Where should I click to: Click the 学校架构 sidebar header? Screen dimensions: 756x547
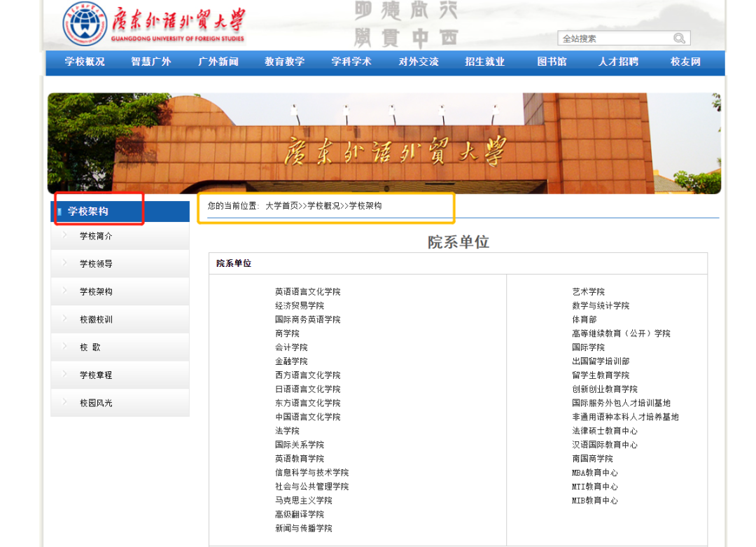click(120, 212)
